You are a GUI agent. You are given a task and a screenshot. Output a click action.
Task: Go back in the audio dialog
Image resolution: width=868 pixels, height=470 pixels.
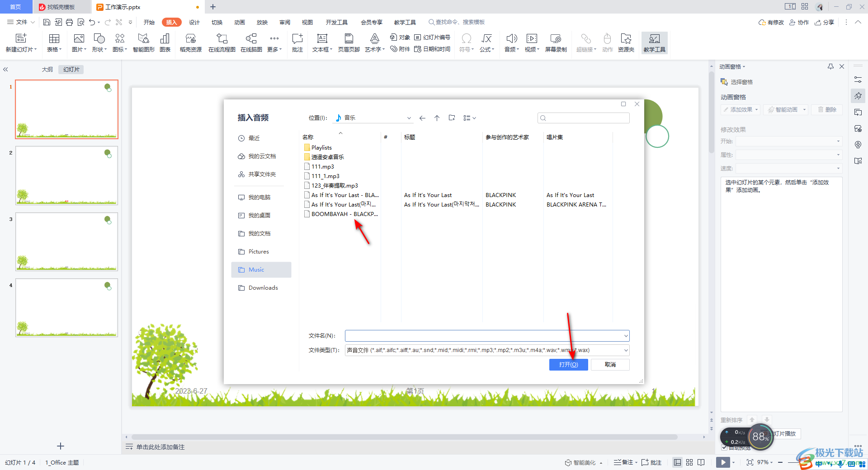tap(422, 118)
